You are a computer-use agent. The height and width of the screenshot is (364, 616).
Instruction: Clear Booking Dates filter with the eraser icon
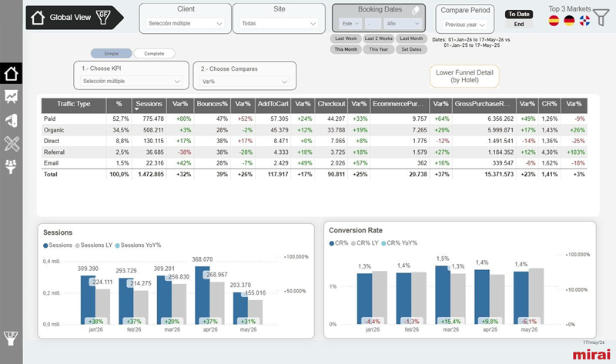[415, 11]
